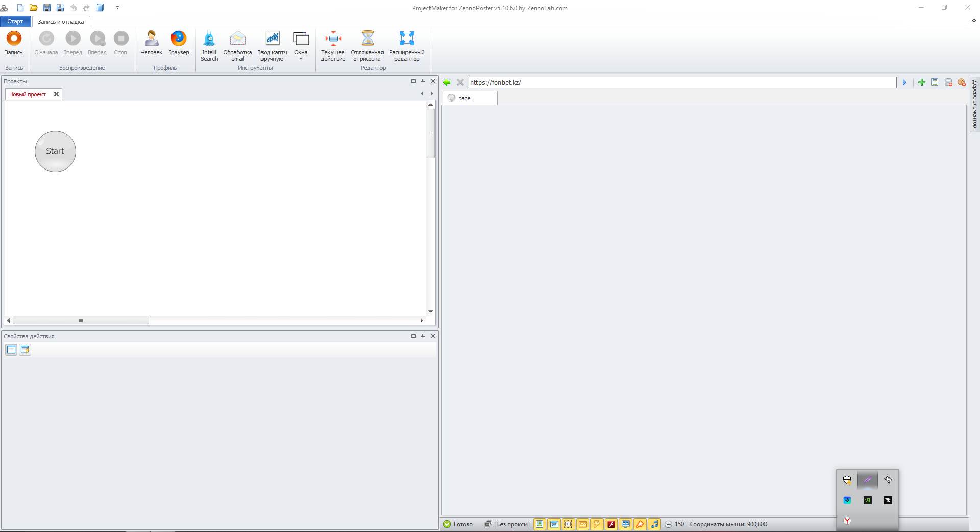Click the Без прокси status entry
The width and height of the screenshot is (980, 532).
[x=507, y=524]
